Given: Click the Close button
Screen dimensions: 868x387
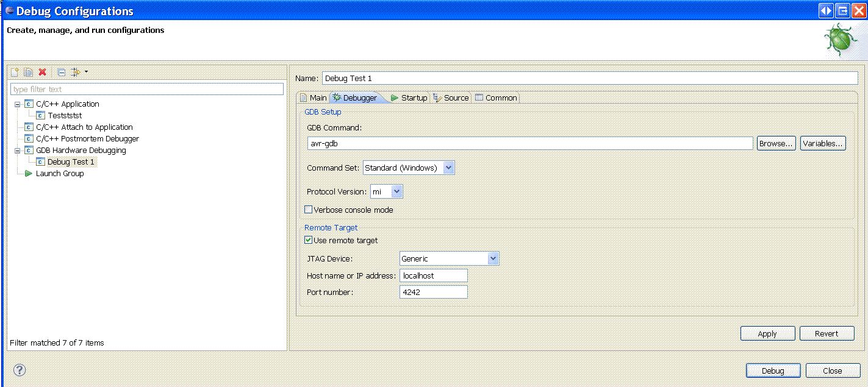Looking at the screenshot, I should [x=832, y=371].
